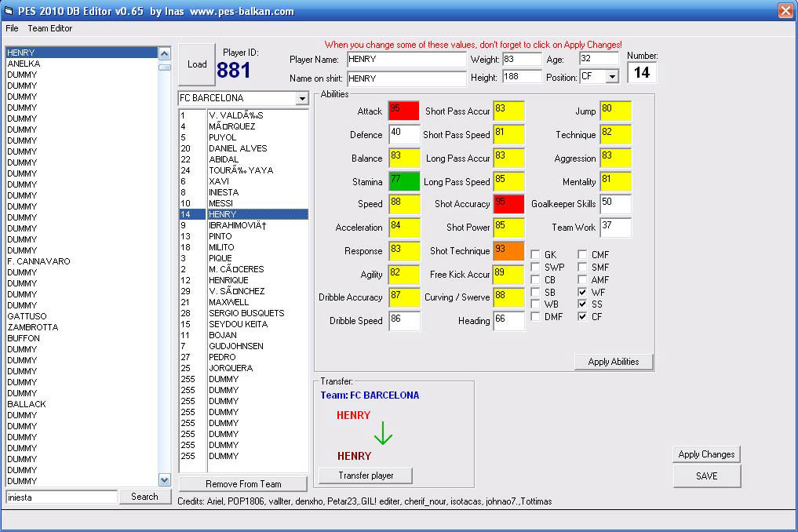Image resolution: width=798 pixels, height=532 pixels.
Task: Click the Name on shirt field
Action: [x=406, y=78]
